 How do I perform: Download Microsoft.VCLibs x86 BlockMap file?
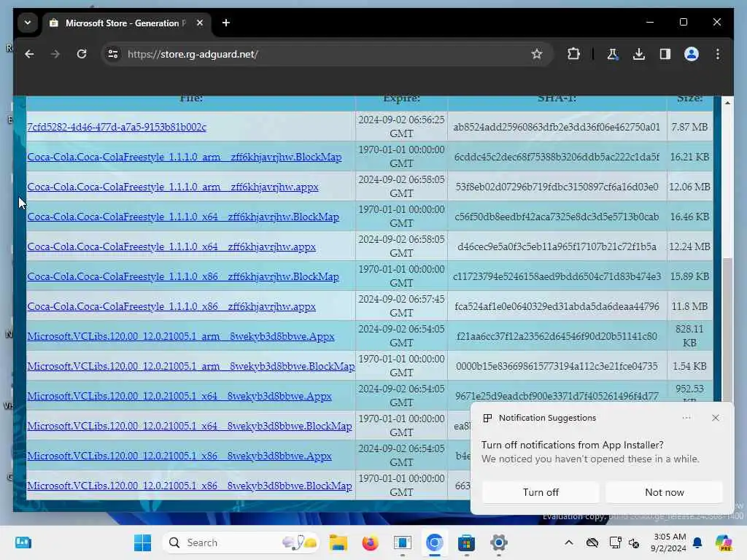click(189, 486)
